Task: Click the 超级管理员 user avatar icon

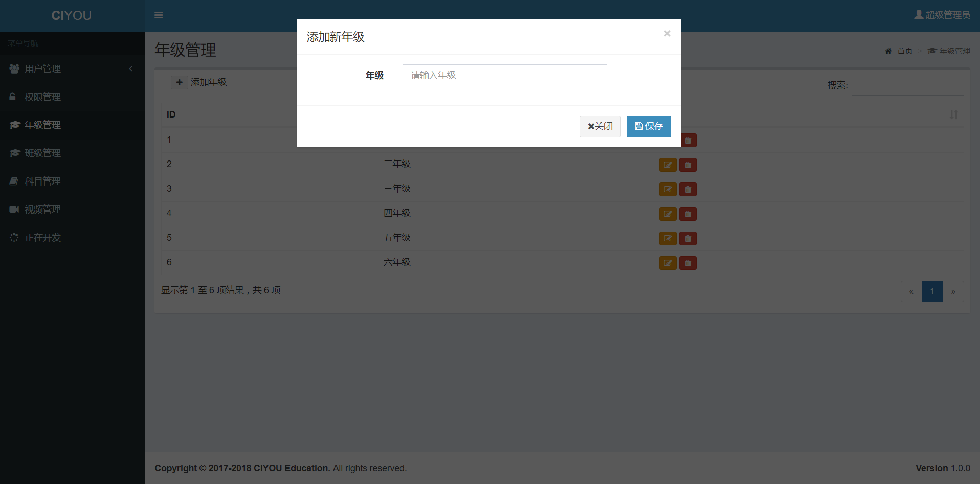Action: [919, 15]
